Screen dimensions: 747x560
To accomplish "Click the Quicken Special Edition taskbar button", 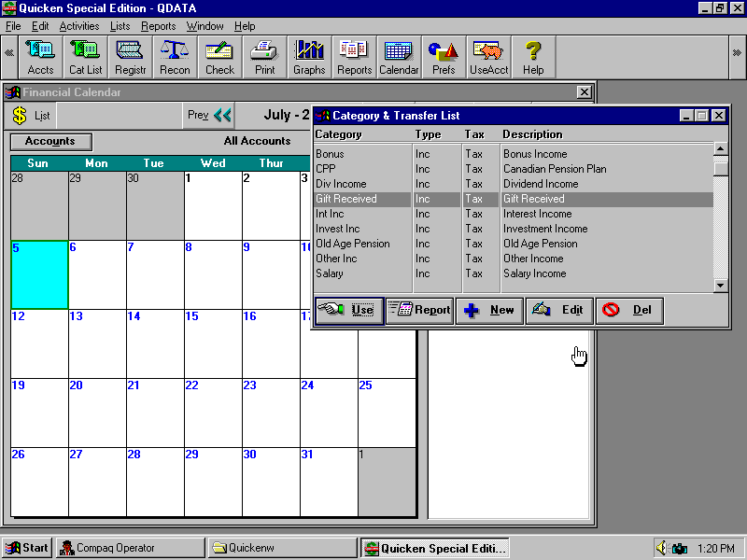I will click(435, 548).
